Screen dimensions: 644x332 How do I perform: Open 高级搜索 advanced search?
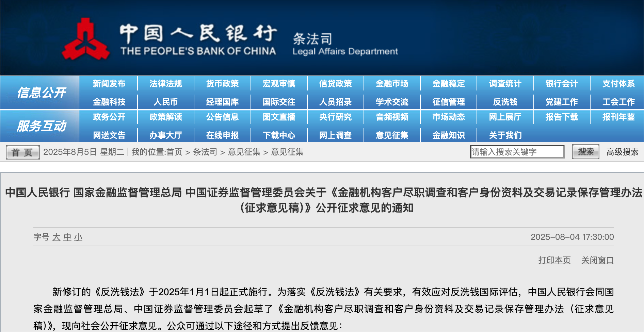tap(622, 152)
